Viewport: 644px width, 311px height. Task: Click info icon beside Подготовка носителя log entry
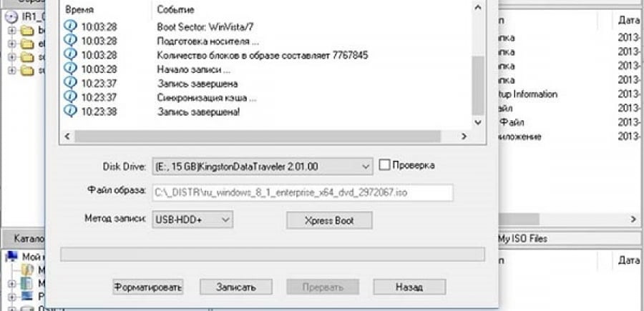tap(71, 41)
